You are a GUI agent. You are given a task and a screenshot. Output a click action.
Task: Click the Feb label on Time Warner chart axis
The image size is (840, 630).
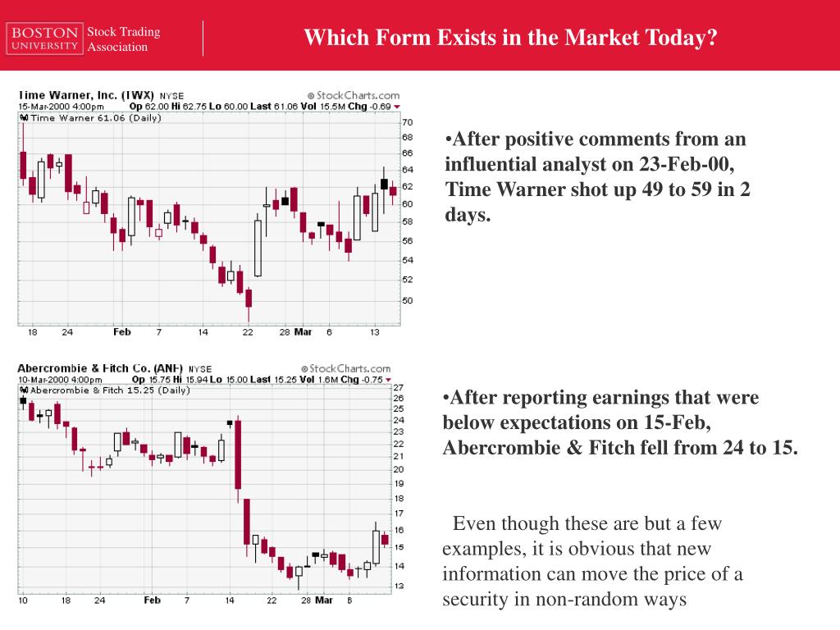121,332
